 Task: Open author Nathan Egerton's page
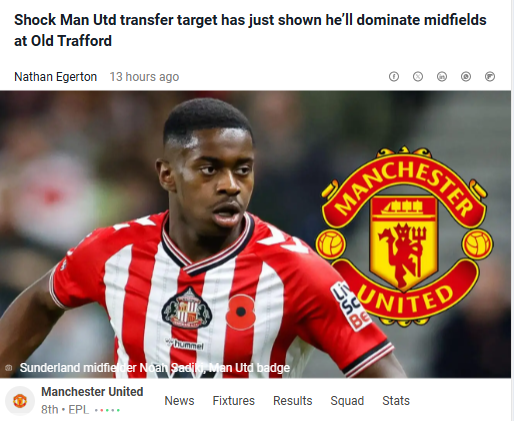pos(55,77)
